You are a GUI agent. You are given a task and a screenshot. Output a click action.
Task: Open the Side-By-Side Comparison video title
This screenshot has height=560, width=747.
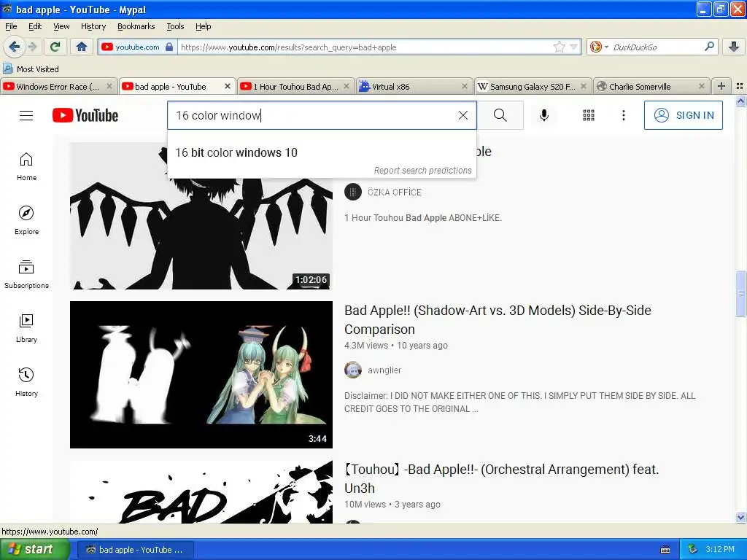(x=498, y=320)
